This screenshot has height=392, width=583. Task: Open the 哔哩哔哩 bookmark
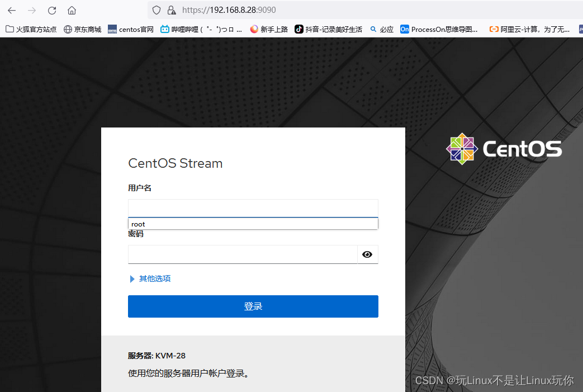[x=201, y=30]
